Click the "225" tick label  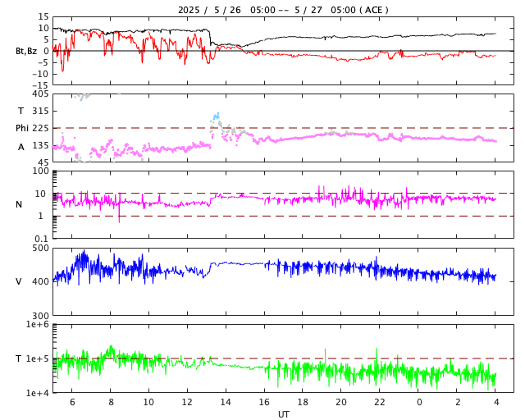pyautogui.click(x=40, y=128)
